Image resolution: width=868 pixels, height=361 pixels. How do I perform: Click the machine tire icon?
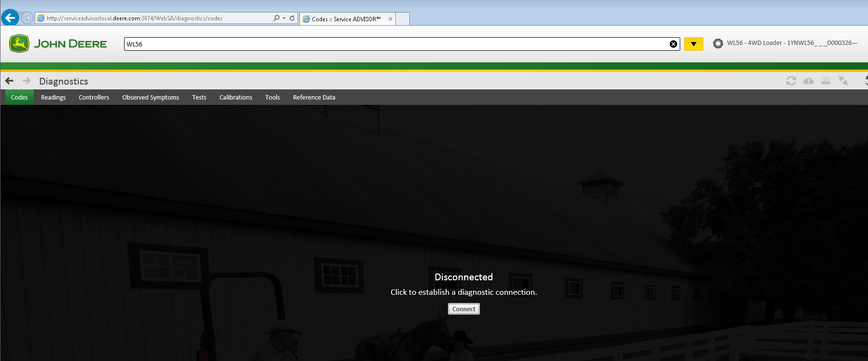[718, 43]
